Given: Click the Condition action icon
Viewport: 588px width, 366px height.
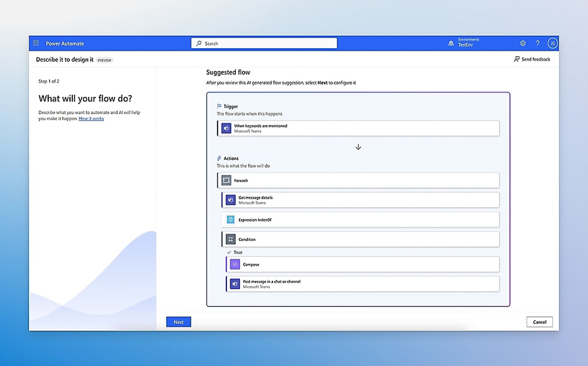Looking at the screenshot, I should (230, 239).
